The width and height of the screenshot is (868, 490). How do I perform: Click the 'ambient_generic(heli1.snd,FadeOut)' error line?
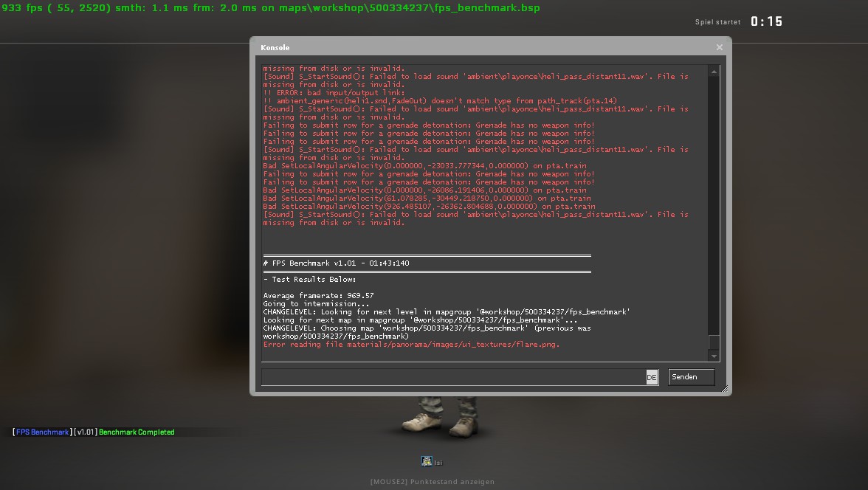(440, 101)
